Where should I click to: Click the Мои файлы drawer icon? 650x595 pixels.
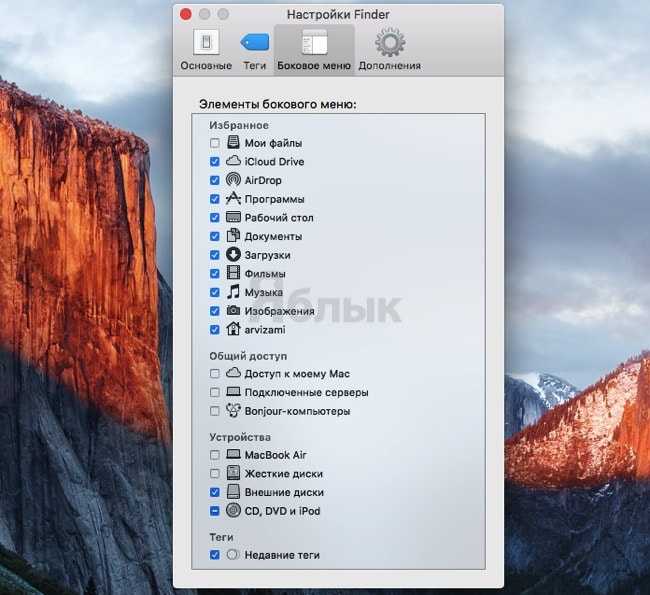pos(233,142)
